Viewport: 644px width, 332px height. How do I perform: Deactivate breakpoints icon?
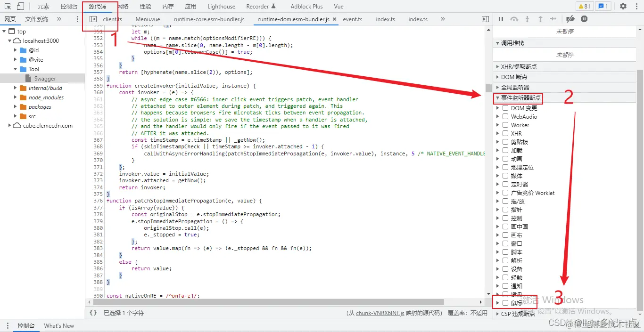pyautogui.click(x=570, y=19)
